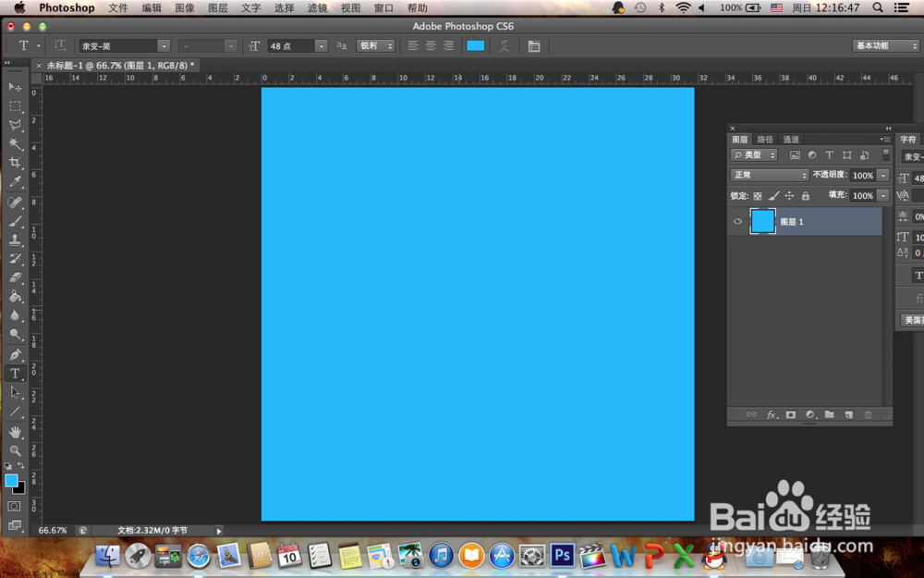Viewport: 924px width, 578px height.
Task: Select the Paint Bucket tool
Action: (x=16, y=296)
